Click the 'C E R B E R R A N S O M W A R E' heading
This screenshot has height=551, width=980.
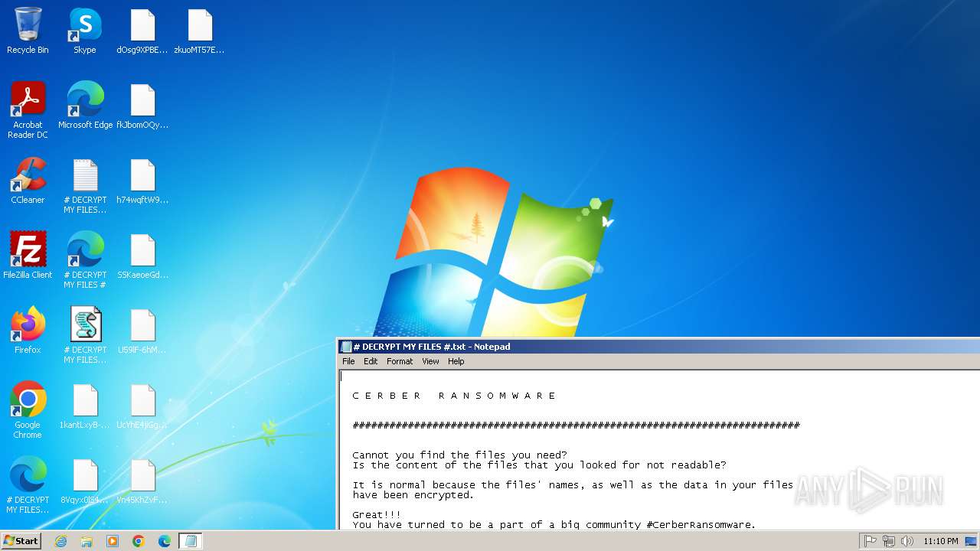coord(454,396)
